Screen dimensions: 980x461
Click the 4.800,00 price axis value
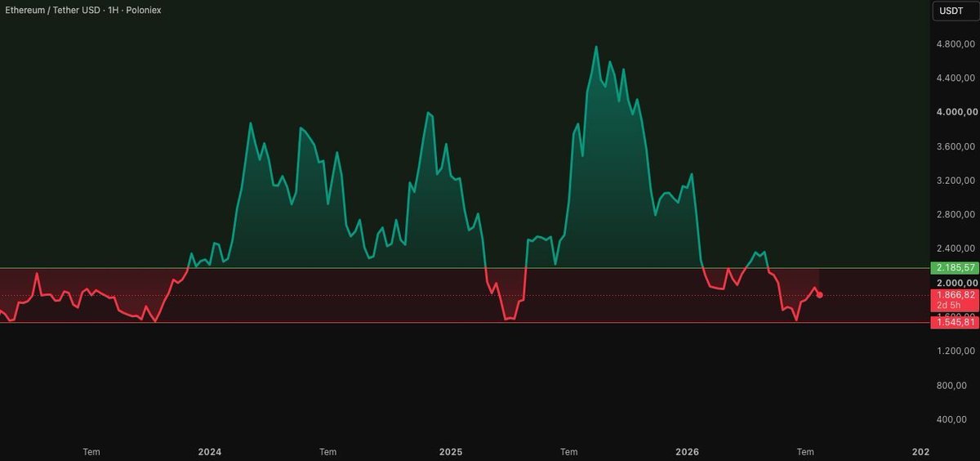pos(955,44)
